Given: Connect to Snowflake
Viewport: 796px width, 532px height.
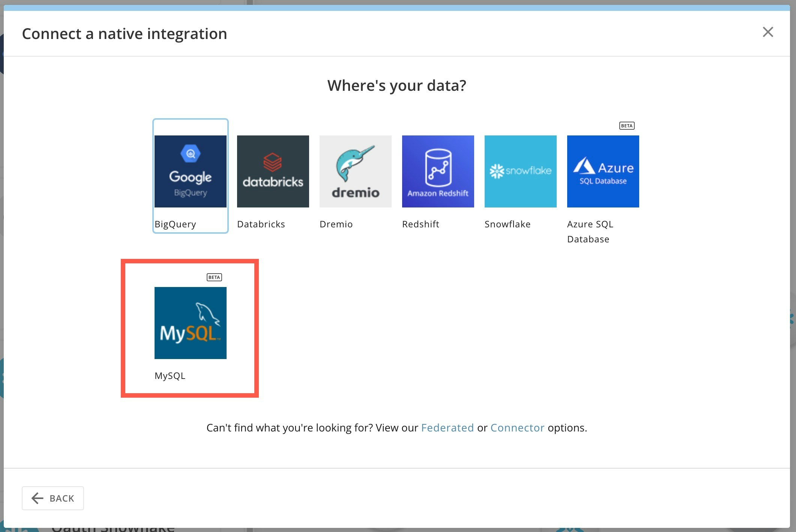Looking at the screenshot, I should [x=520, y=171].
